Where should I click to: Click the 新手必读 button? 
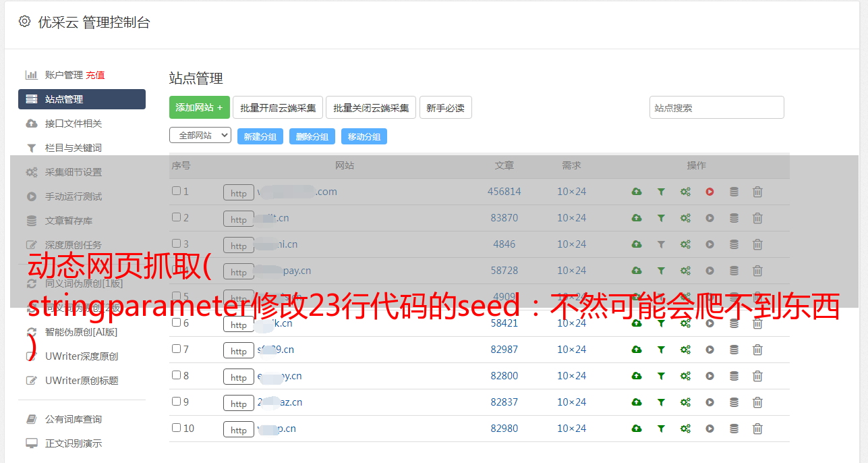point(446,107)
